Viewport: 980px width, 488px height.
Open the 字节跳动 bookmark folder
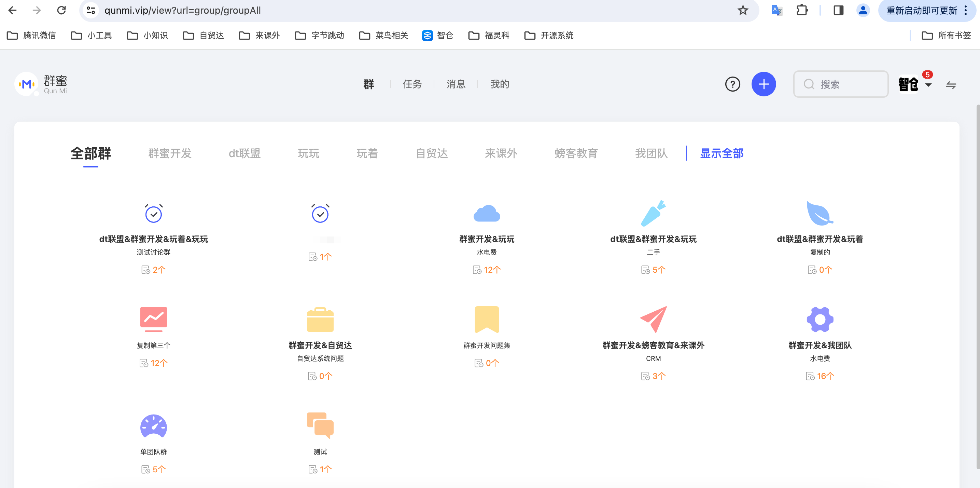point(320,36)
